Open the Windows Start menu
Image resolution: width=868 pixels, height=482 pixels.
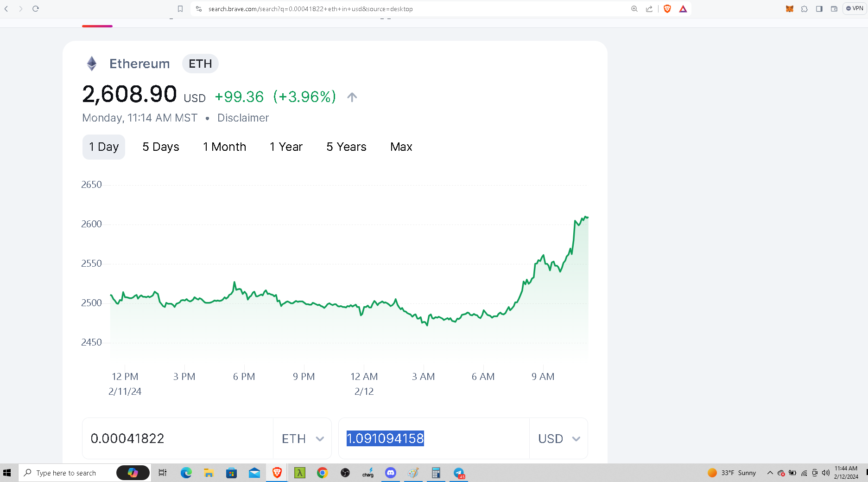(7, 473)
